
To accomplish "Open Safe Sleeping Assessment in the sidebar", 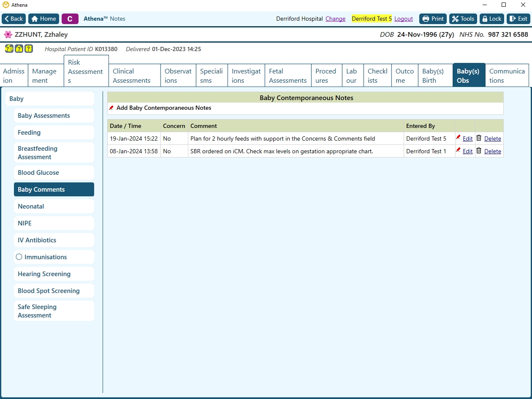I will coord(54,311).
